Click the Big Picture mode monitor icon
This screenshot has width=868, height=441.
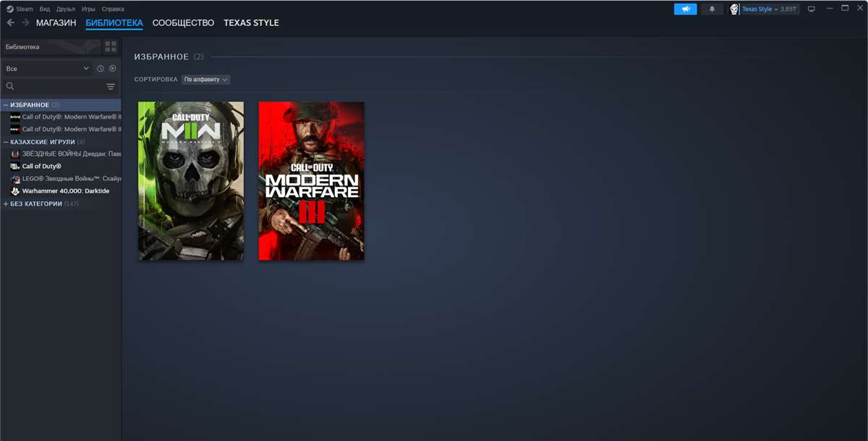[812, 8]
